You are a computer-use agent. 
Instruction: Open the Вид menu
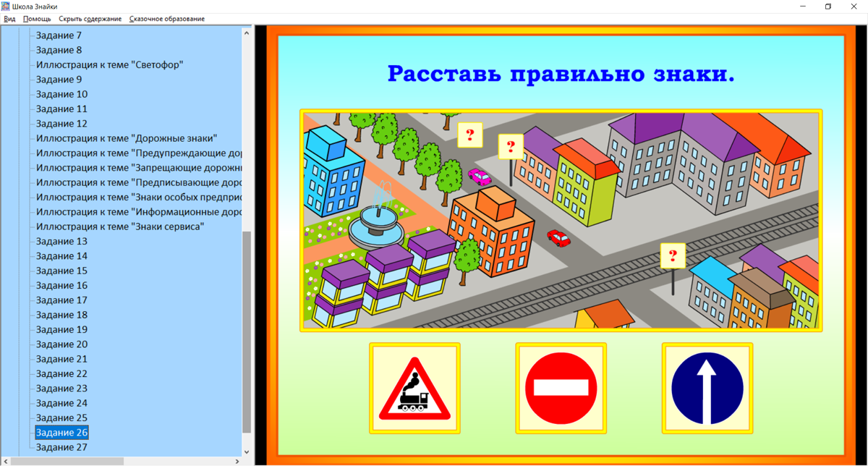coord(9,19)
